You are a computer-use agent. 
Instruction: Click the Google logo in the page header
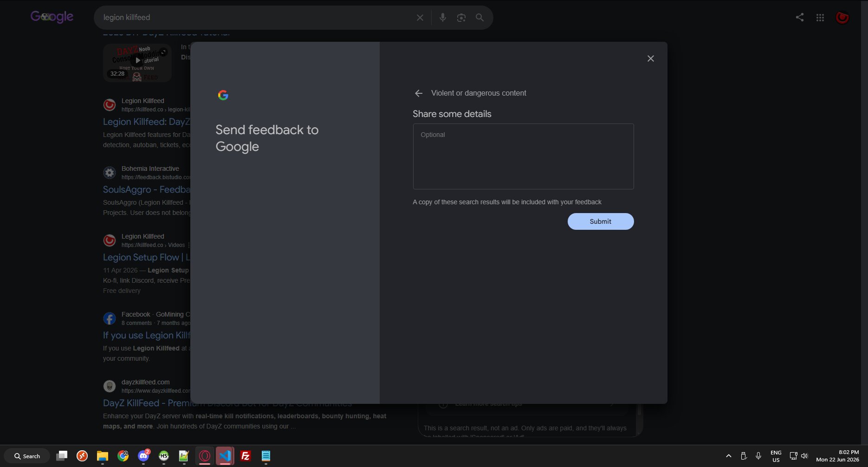52,17
